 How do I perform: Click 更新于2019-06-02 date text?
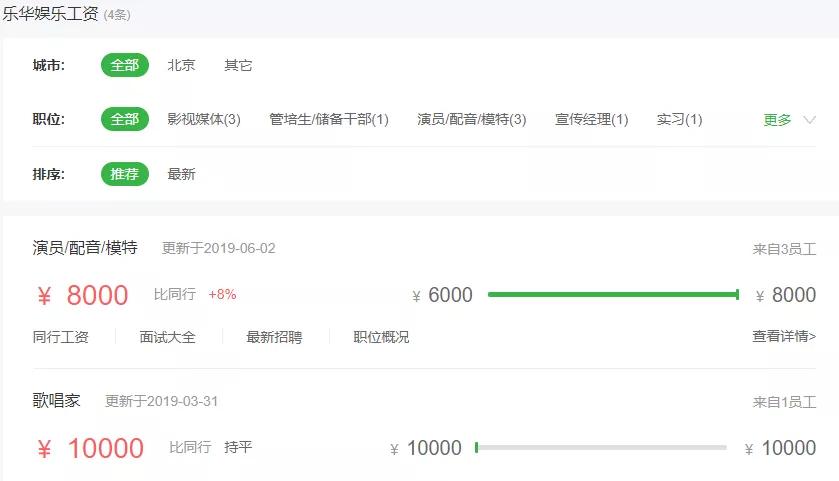218,248
